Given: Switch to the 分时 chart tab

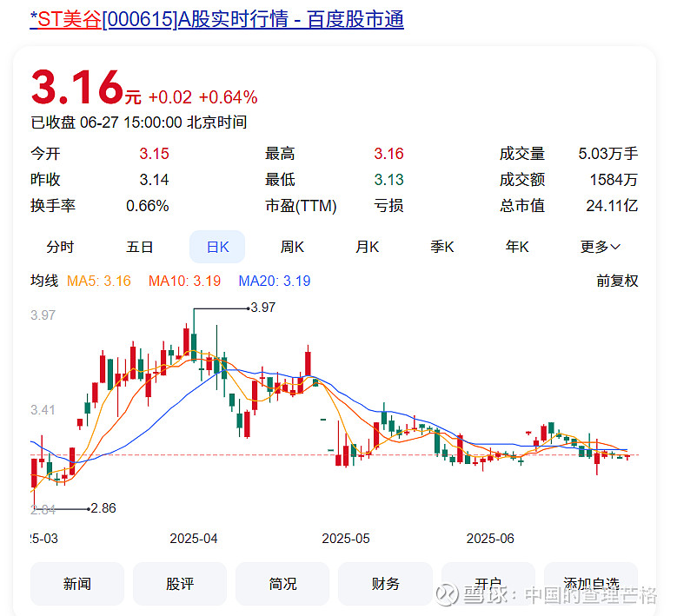Looking at the screenshot, I should [x=60, y=247].
